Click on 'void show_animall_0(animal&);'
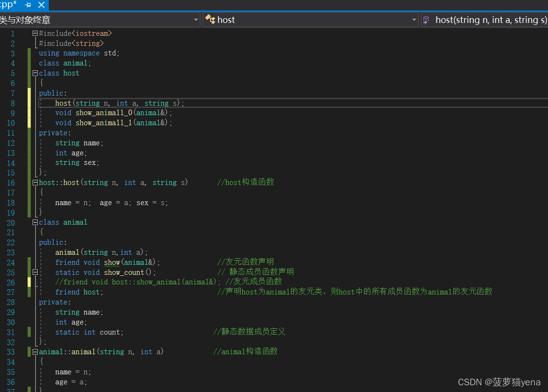This screenshot has height=392, width=548. point(113,113)
